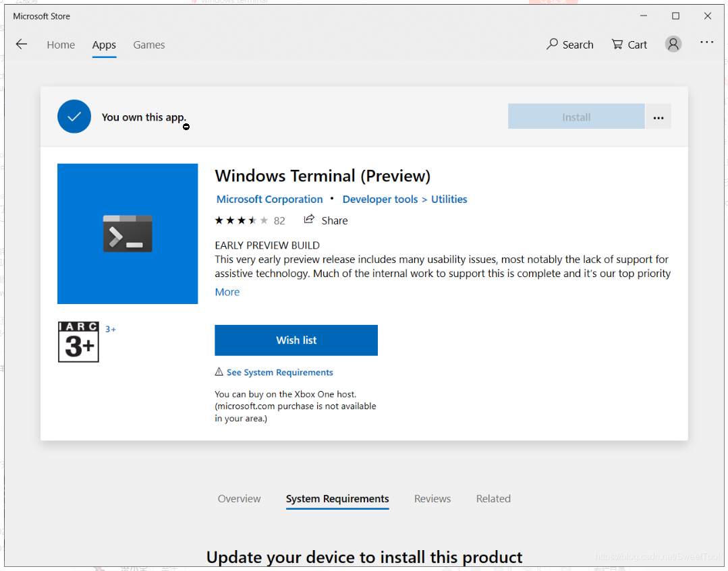Go back to the previous Store page
728x571 pixels.
pos(22,44)
